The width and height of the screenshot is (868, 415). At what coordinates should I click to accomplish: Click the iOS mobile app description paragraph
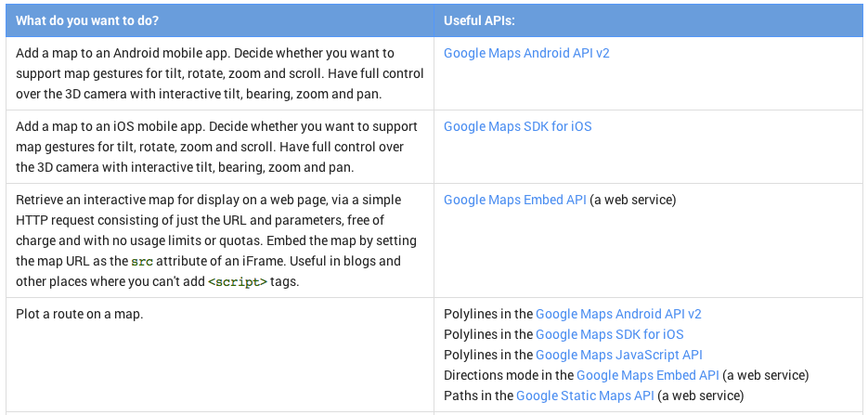point(216,147)
